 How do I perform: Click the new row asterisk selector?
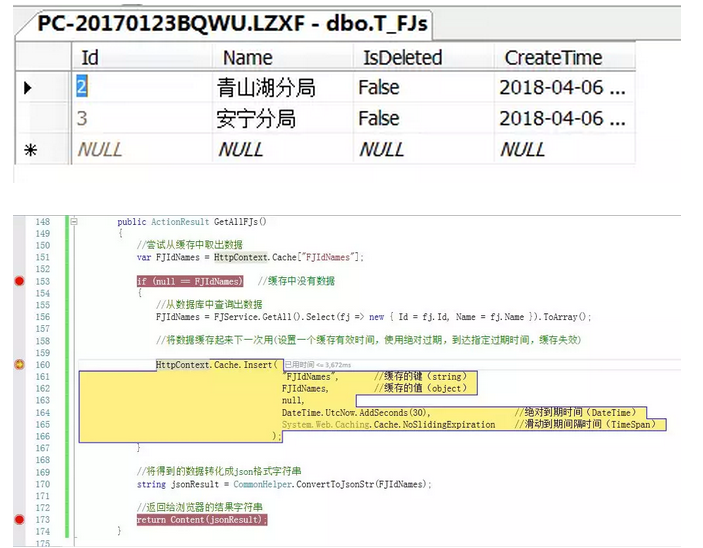pyautogui.click(x=30, y=150)
